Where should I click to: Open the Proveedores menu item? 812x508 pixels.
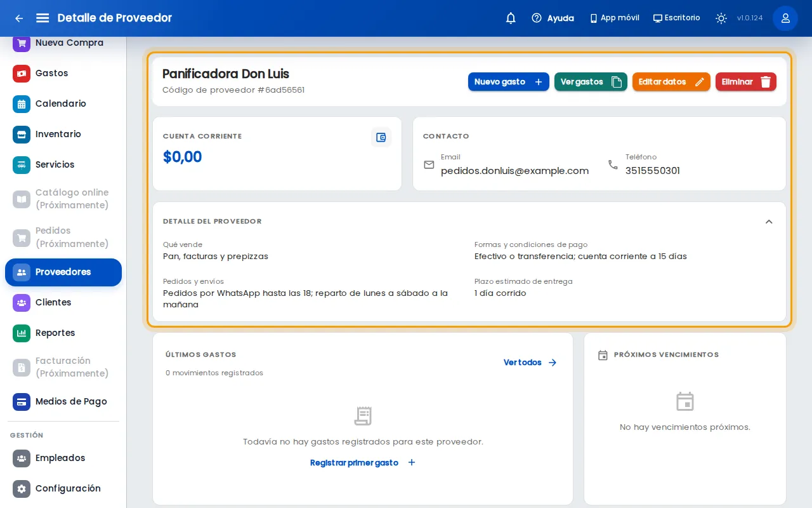[63, 272]
